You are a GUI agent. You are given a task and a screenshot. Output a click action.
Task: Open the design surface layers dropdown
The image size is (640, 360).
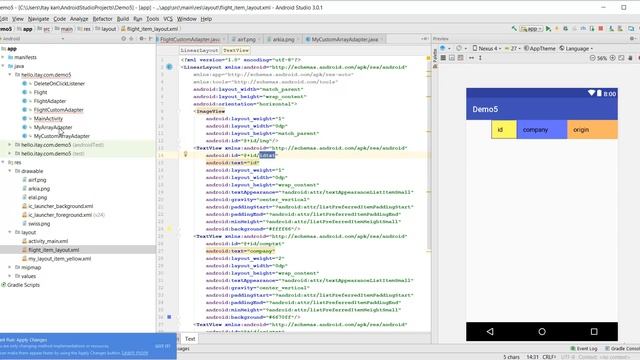click(x=445, y=48)
